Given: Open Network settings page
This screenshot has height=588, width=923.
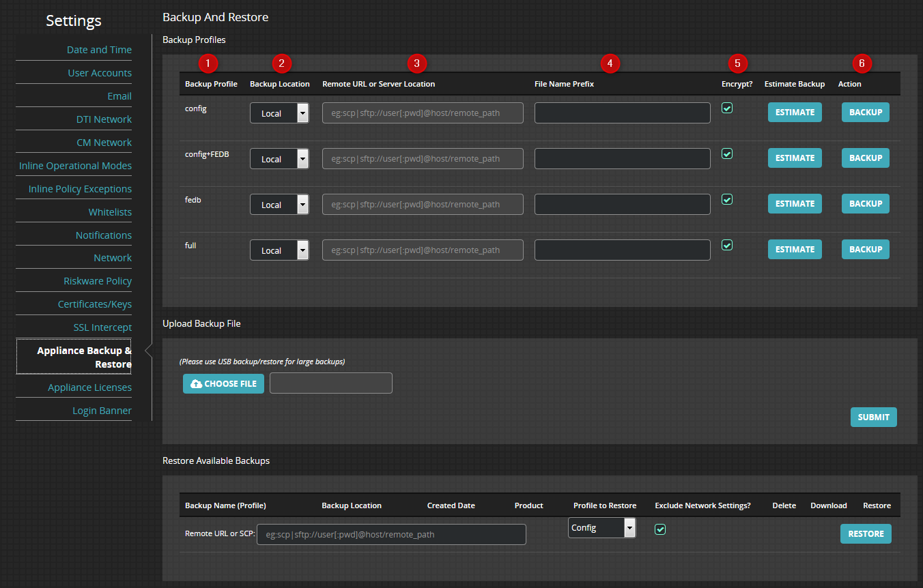Looking at the screenshot, I should click(x=113, y=258).
